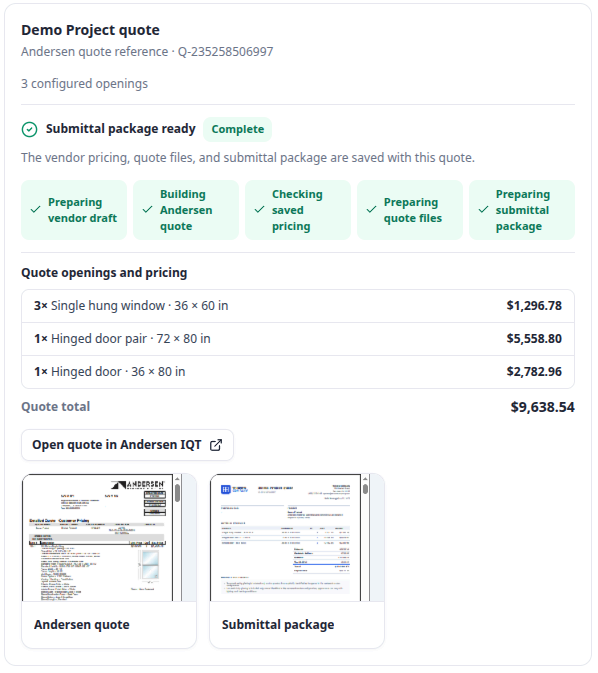Select the Andersen quote card label
Screen dimensions: 598x673
[x=82, y=625]
